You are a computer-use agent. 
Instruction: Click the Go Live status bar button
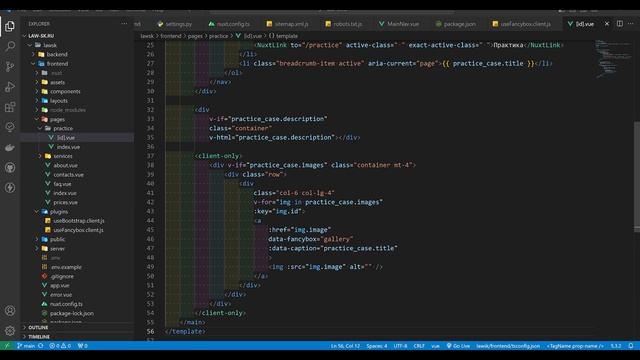(458, 346)
